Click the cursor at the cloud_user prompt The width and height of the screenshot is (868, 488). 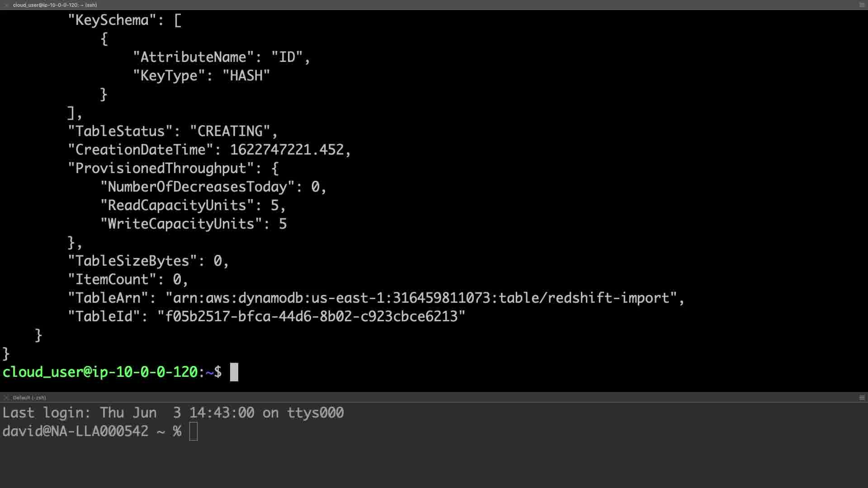(x=234, y=372)
